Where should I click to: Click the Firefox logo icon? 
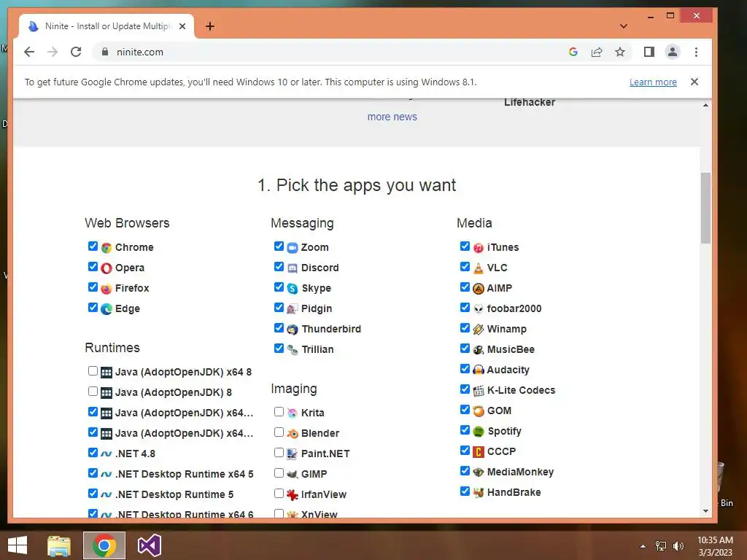click(x=107, y=289)
